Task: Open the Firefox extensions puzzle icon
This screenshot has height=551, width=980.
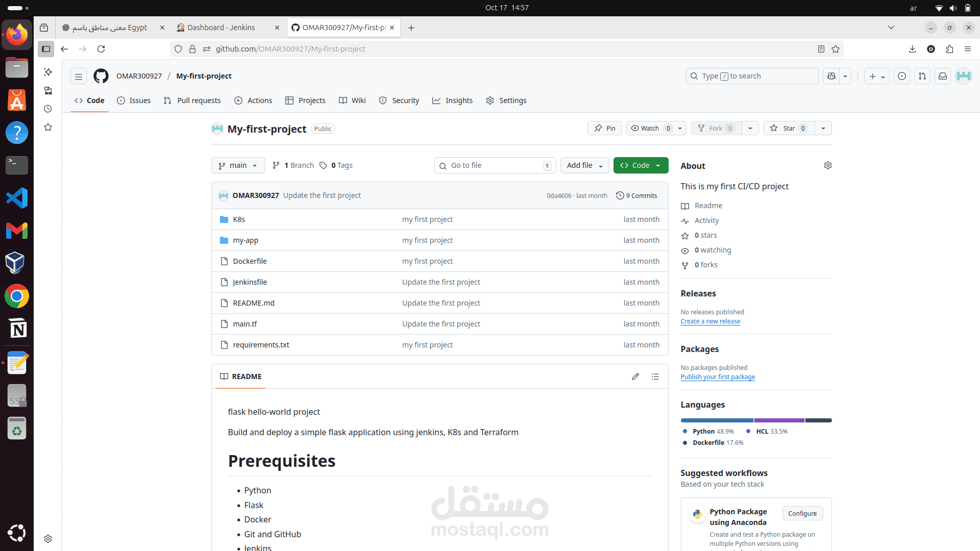Action: [x=949, y=49]
